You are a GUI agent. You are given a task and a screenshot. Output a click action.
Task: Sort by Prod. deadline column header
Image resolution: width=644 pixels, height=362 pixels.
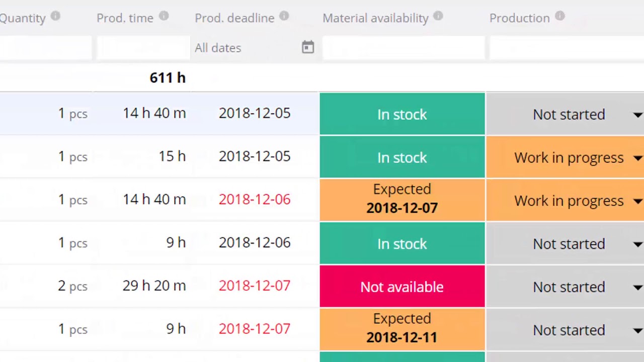tap(234, 18)
